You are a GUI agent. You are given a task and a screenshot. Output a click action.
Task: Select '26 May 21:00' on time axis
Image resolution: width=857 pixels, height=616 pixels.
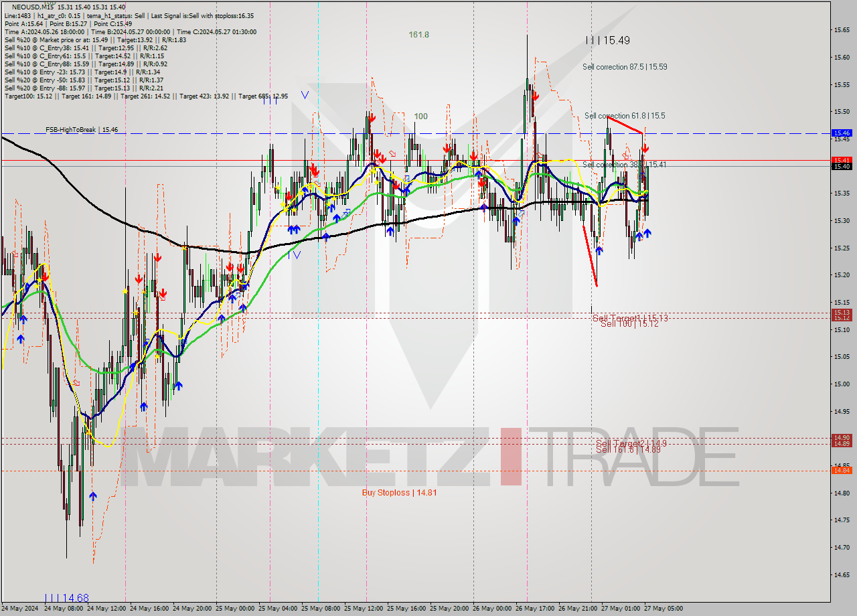point(577,609)
